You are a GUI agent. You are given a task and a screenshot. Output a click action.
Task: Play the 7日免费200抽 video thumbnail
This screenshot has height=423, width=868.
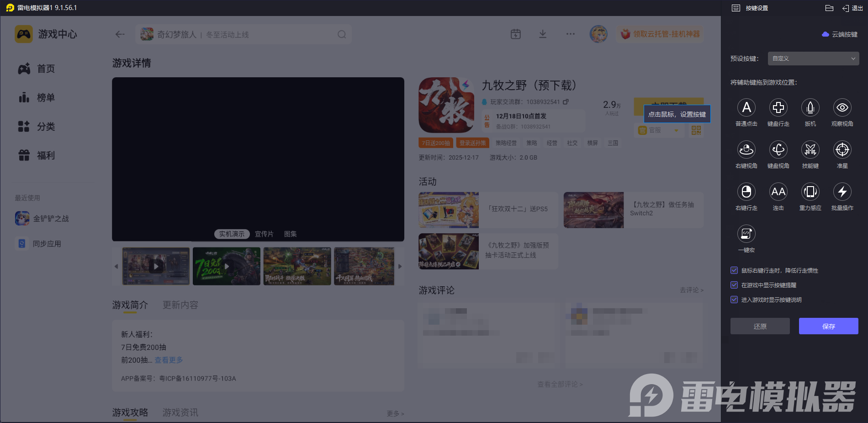(227, 266)
